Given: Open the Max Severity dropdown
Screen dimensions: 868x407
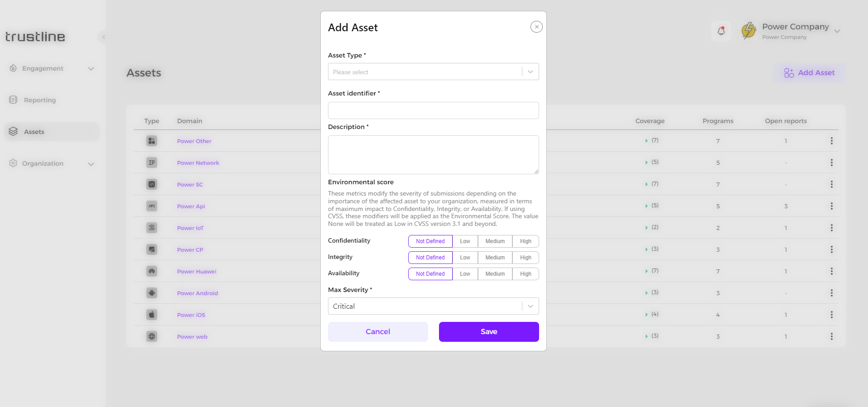Looking at the screenshot, I should (x=433, y=306).
